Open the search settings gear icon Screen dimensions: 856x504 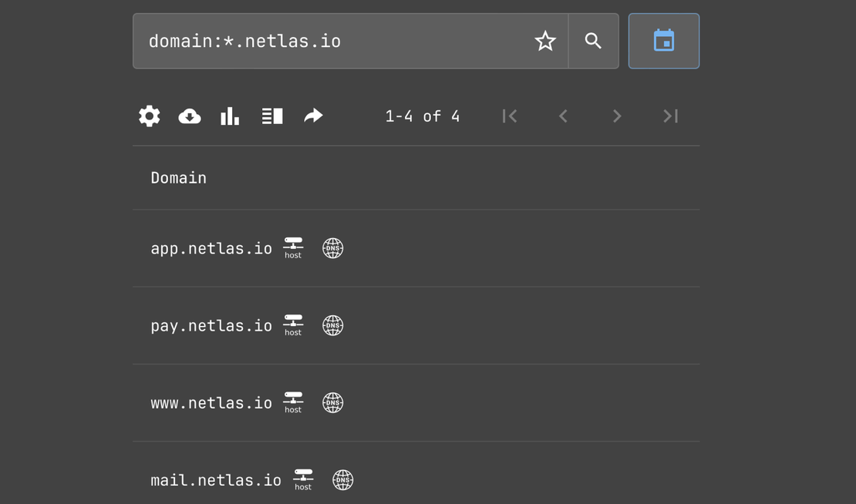tap(149, 116)
